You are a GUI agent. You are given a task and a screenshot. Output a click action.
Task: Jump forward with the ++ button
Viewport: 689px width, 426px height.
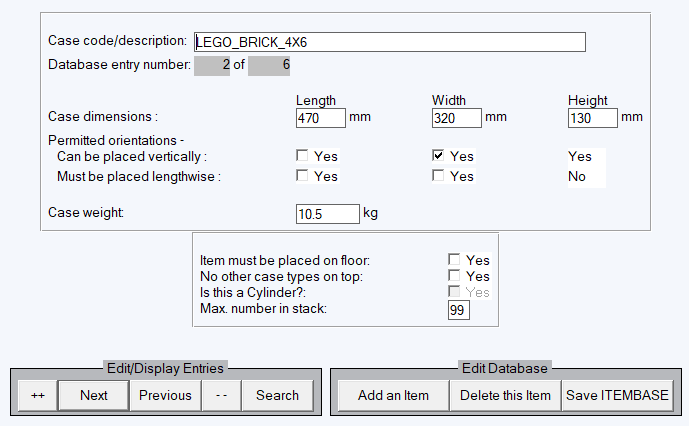coord(38,395)
